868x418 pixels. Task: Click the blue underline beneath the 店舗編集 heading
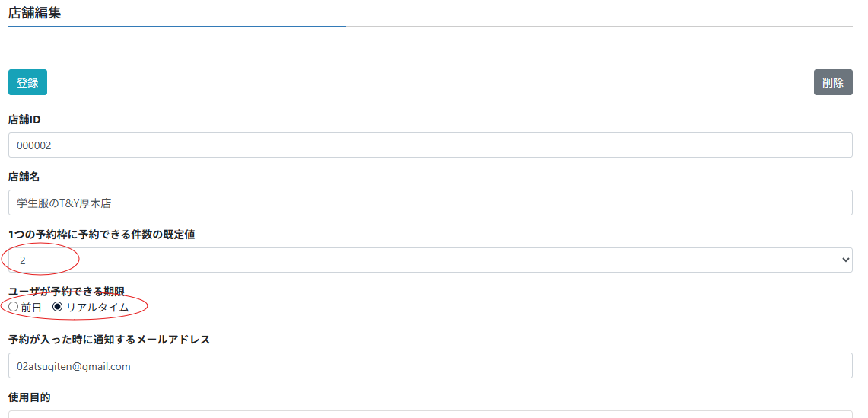point(176,26)
